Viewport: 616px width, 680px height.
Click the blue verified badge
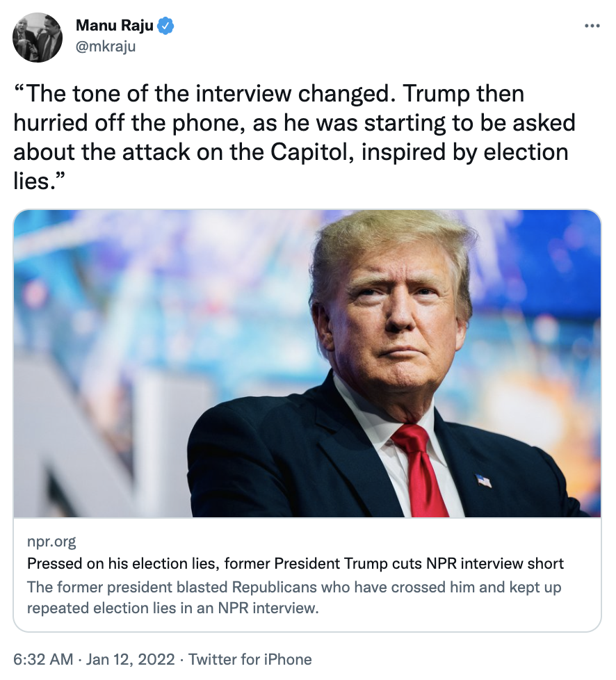click(x=165, y=26)
